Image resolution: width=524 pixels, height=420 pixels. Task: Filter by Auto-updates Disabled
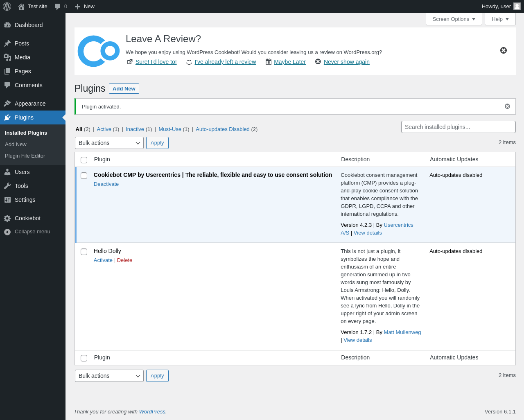(x=223, y=129)
